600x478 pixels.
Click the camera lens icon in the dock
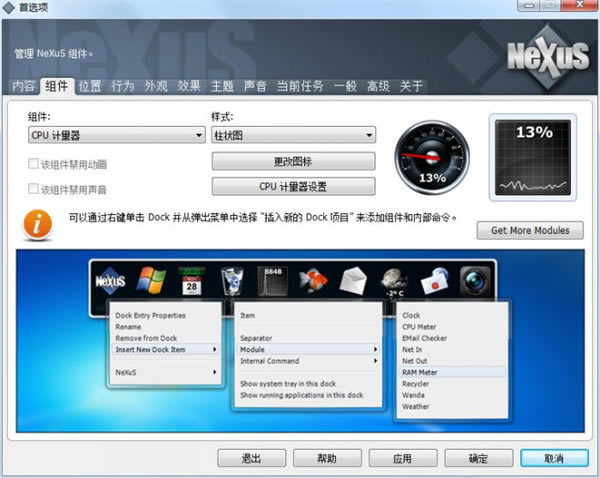click(475, 281)
